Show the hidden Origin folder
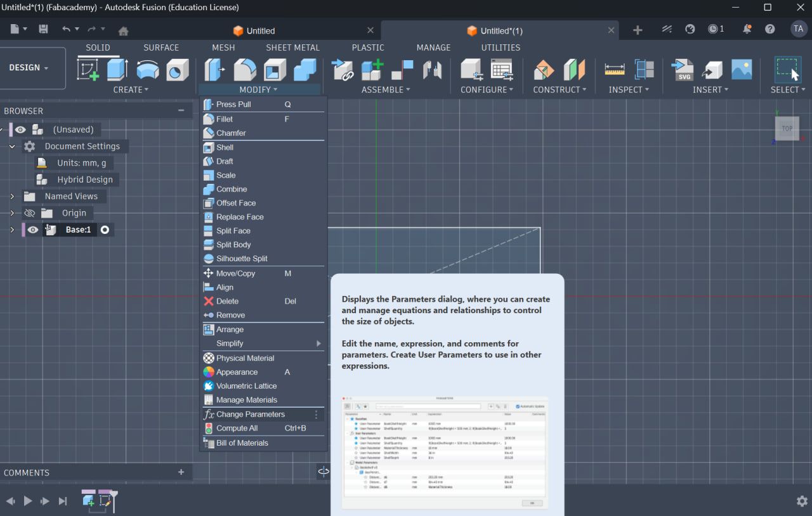Screen dimensions: 812x516 click(29, 213)
